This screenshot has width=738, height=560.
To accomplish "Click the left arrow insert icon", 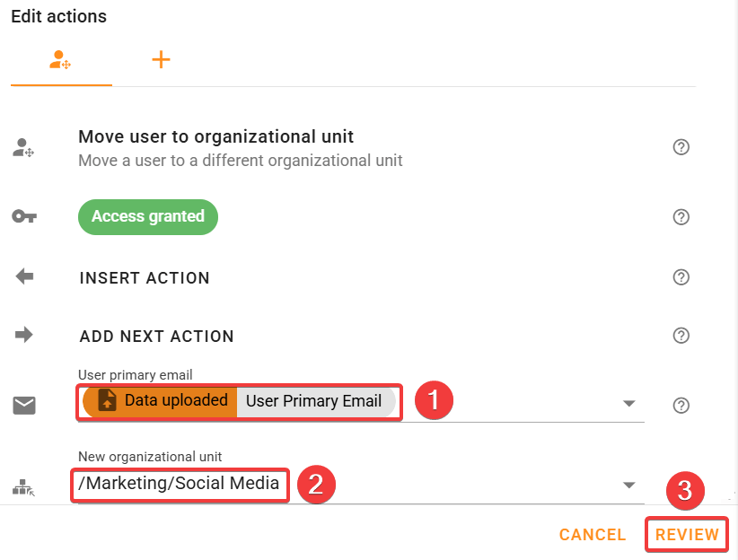I will point(24,277).
